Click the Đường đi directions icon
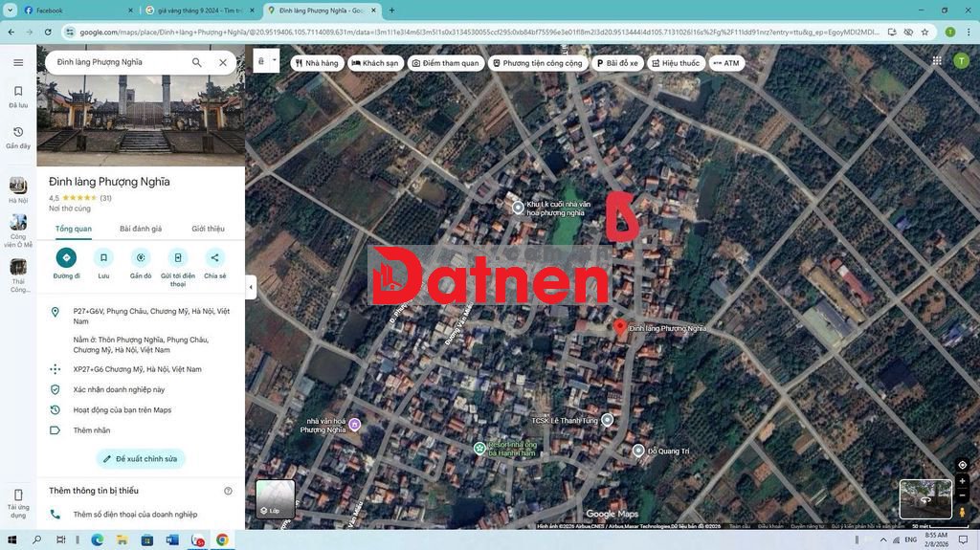The width and height of the screenshot is (980, 550). pos(66,257)
